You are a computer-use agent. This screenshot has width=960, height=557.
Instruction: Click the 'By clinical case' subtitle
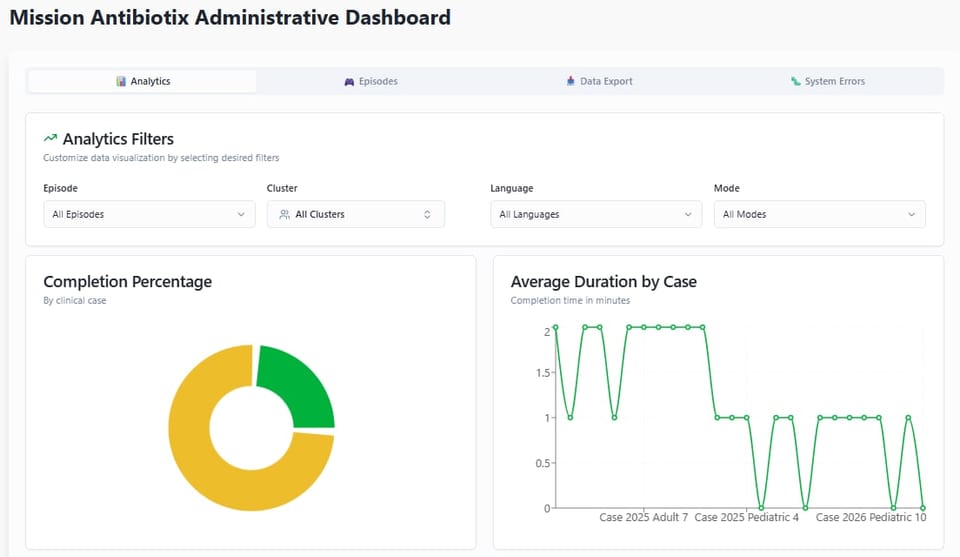click(75, 301)
